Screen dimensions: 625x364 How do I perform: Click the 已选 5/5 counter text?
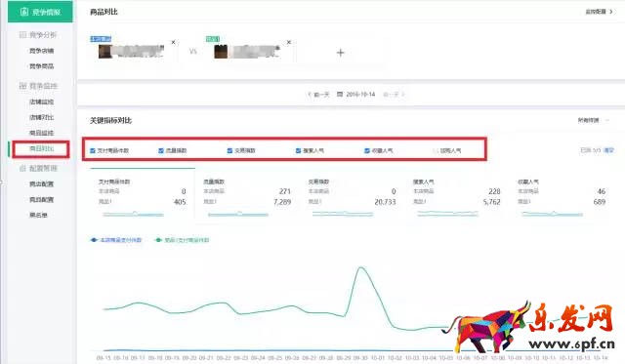tap(590, 150)
